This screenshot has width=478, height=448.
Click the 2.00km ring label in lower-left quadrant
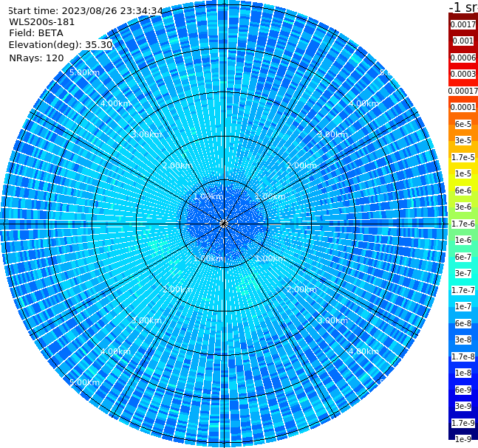178,289
